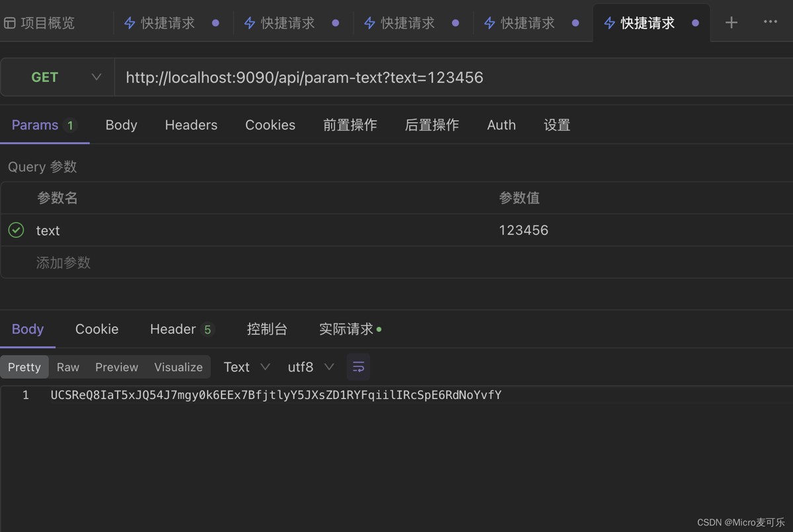Click the request URL input field
The height and width of the screenshot is (532, 793).
point(453,77)
